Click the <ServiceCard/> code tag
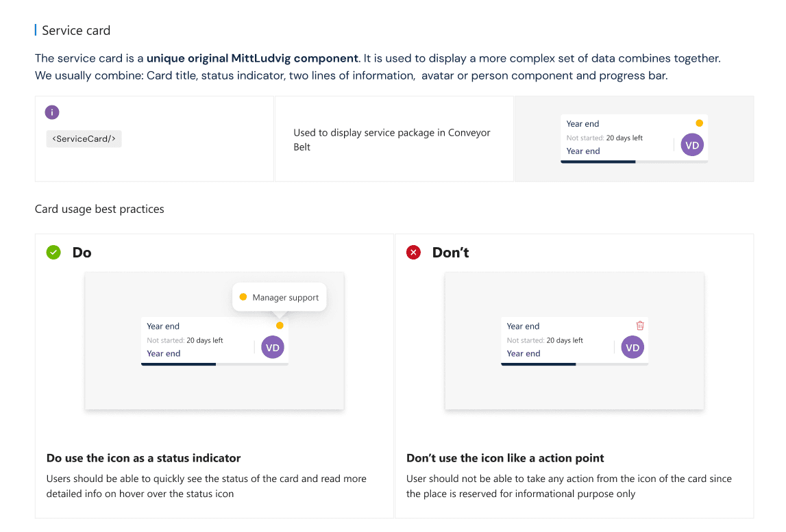Image resolution: width=786 pixels, height=532 pixels. coord(84,139)
